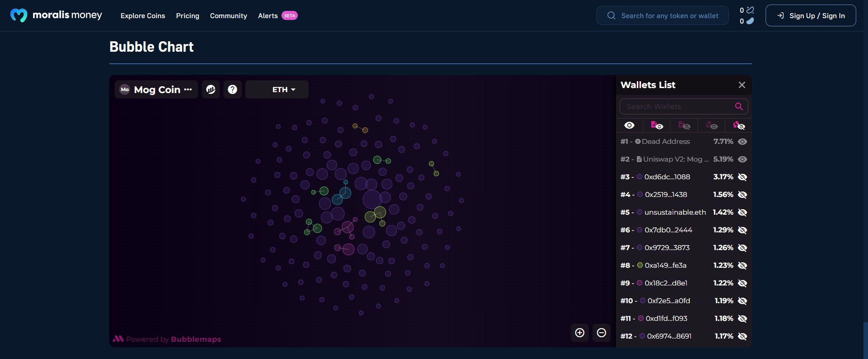Open the Bubblemaps powered-by link

[x=167, y=339]
